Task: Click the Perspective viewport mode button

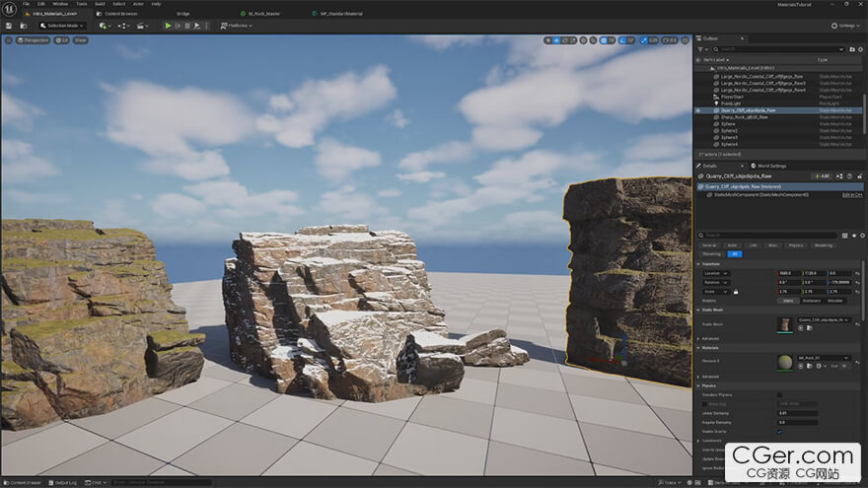Action: (34, 40)
